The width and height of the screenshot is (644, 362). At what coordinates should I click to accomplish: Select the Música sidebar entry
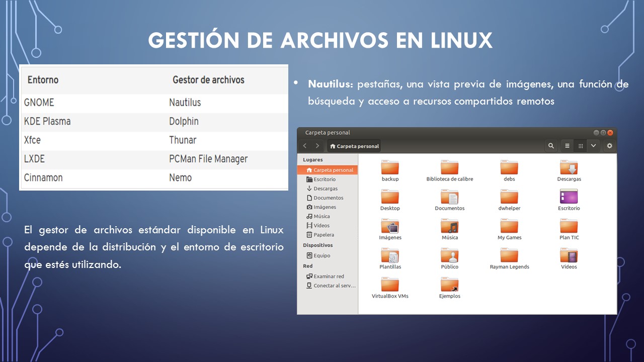point(323,216)
